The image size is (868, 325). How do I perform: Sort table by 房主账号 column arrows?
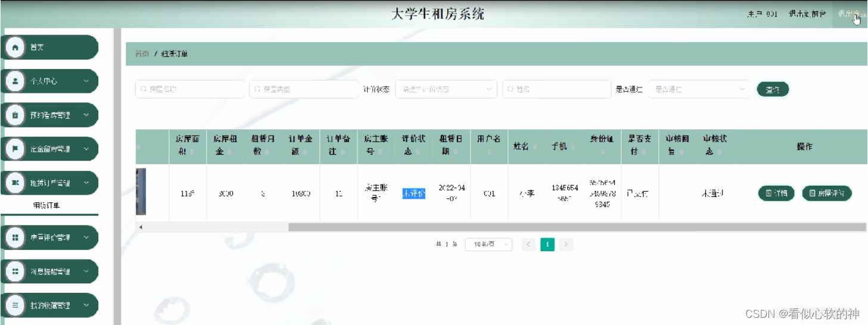tap(380, 152)
